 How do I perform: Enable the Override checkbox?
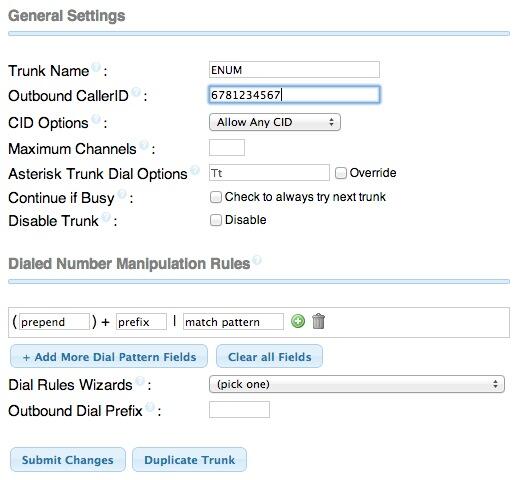341,173
